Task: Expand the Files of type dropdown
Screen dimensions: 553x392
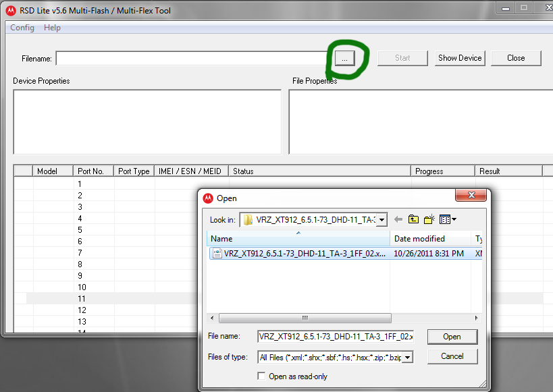Action: (408, 358)
